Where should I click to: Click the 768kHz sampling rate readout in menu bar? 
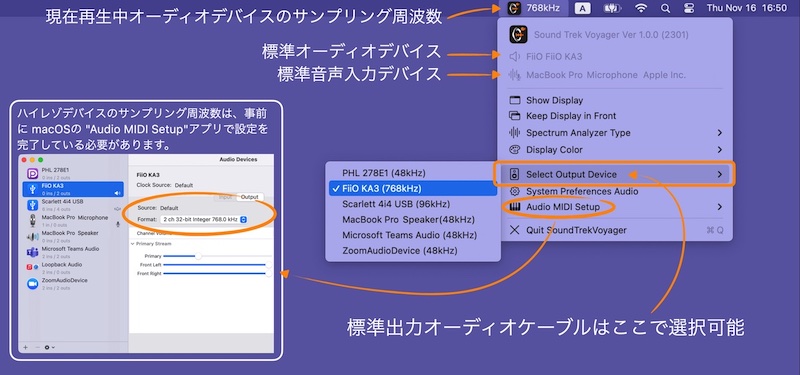(x=543, y=8)
